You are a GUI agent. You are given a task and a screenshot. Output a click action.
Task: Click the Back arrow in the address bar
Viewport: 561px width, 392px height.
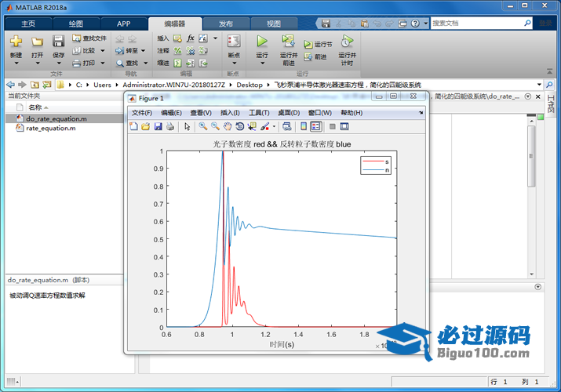tap(11, 85)
